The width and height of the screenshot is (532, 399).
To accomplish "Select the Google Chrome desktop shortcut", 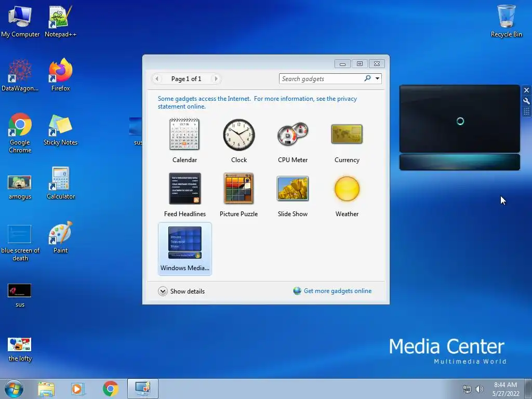I will click(20, 132).
